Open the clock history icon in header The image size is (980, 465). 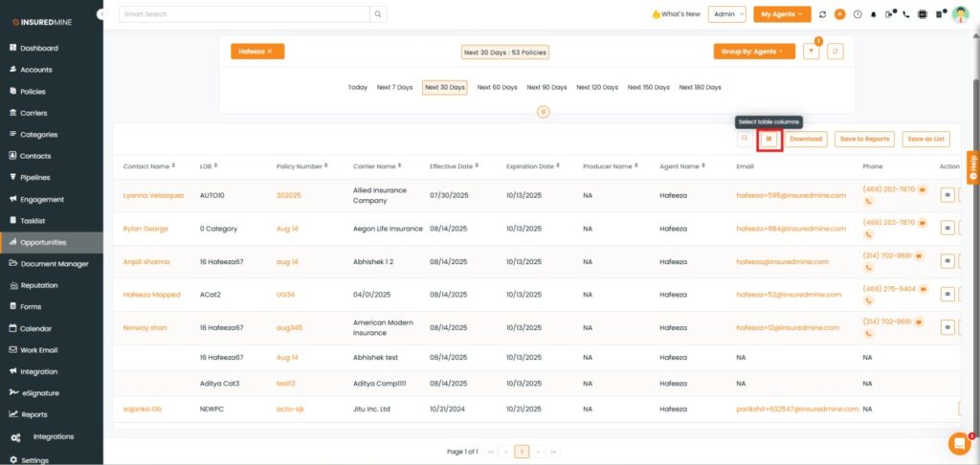click(857, 14)
